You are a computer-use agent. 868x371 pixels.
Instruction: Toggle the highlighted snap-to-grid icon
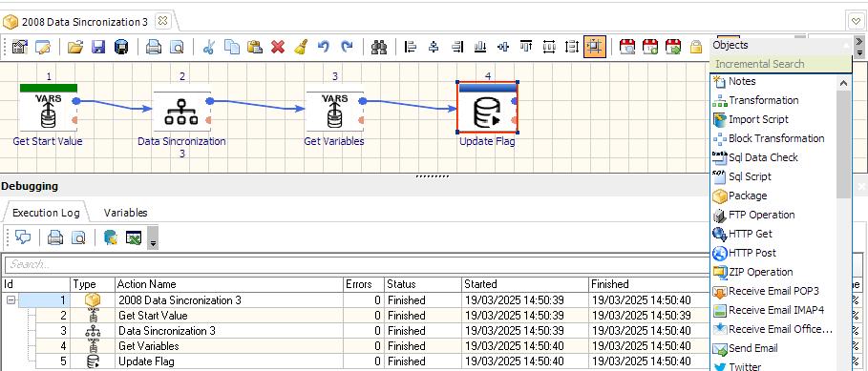coord(595,47)
